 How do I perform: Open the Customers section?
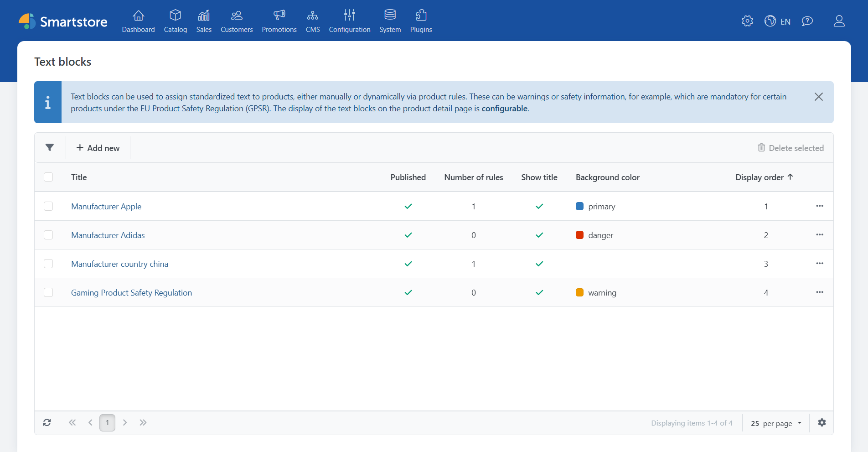(237, 15)
